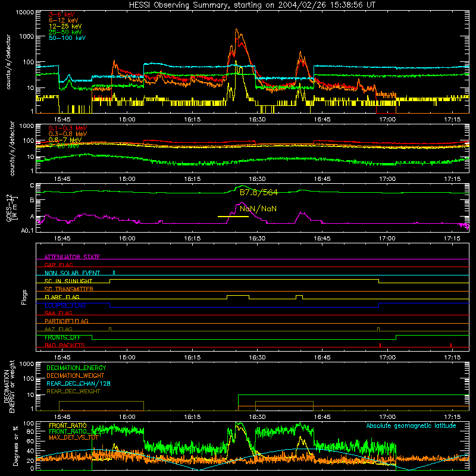Click the FRONT_RATIO legend label in yellow
Image resolution: width=476 pixels, height=476 pixels.
pyautogui.click(x=68, y=426)
